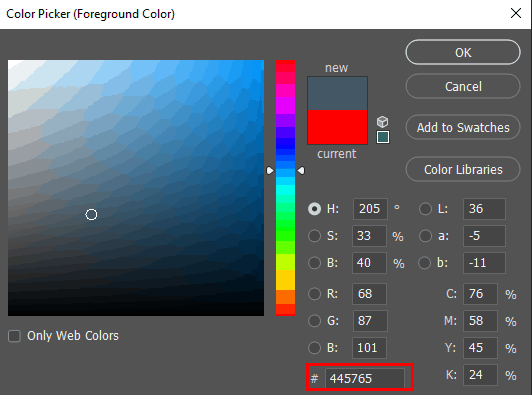Viewport: 532px width, 395px height.
Task: Select the H hue radio button
Action: (x=315, y=209)
